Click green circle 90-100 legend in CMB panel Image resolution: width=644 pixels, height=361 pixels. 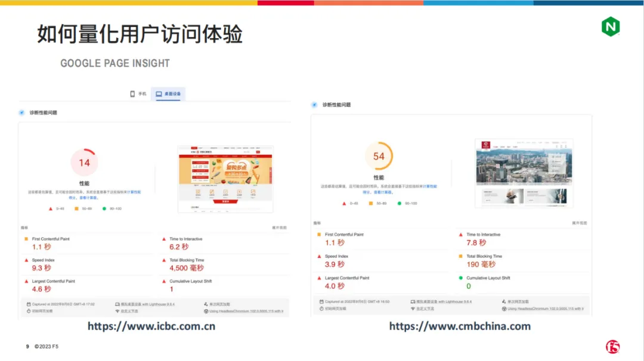coord(399,204)
